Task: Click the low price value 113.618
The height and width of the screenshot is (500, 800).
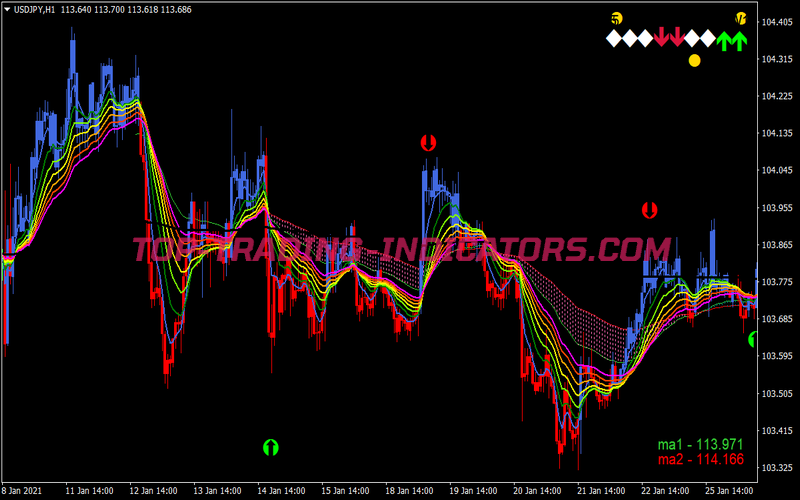Action: 142,10
